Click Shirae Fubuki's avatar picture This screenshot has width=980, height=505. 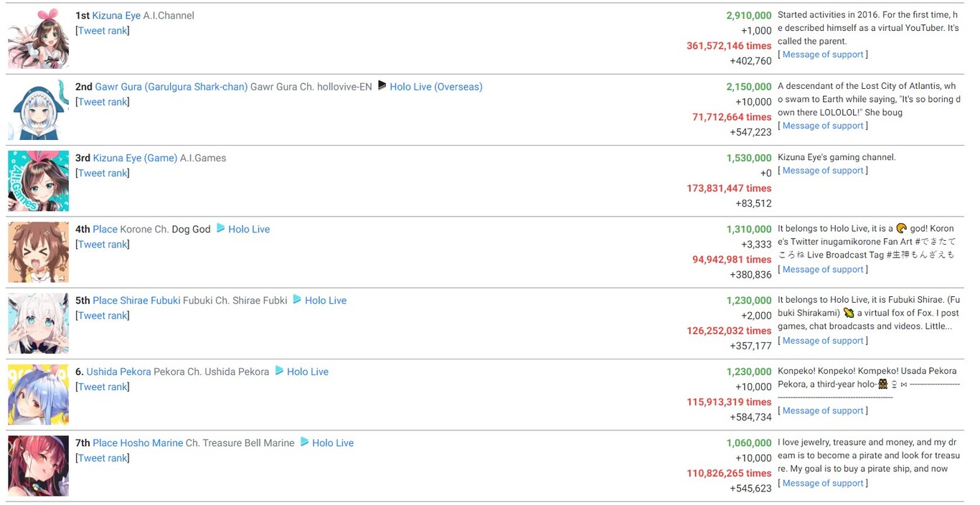click(x=37, y=323)
